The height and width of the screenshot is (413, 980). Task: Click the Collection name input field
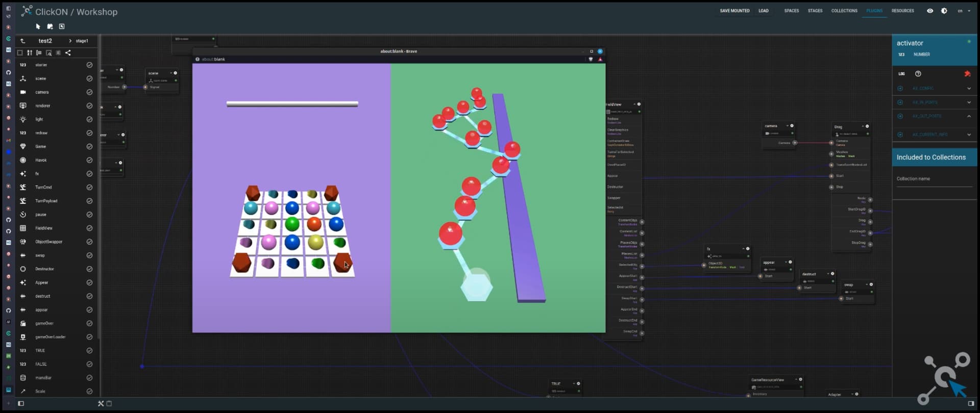(934, 179)
